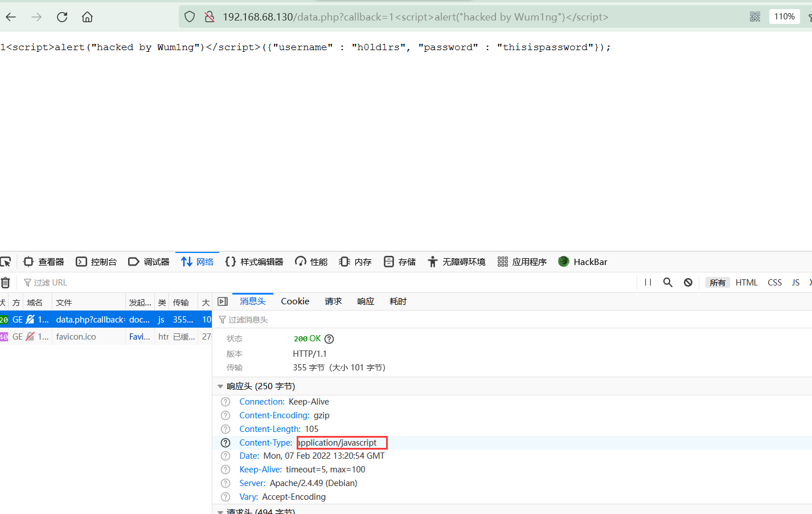
Task: Open the 样式编辑器 style editor tab
Action: pos(255,262)
